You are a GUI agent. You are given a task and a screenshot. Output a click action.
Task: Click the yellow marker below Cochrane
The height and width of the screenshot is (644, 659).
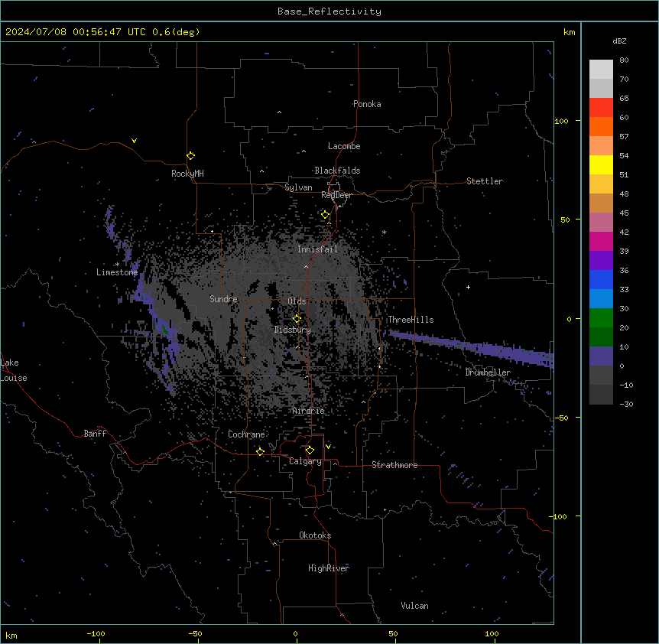pos(260,451)
